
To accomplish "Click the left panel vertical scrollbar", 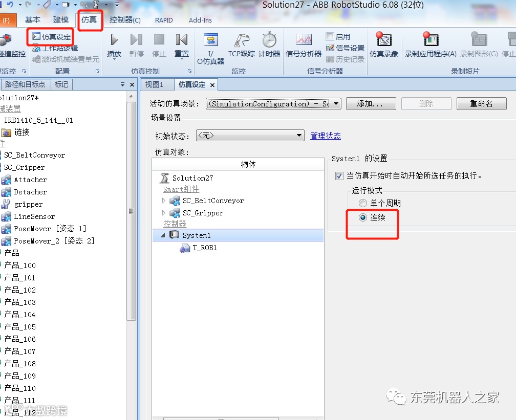I will [131, 211].
